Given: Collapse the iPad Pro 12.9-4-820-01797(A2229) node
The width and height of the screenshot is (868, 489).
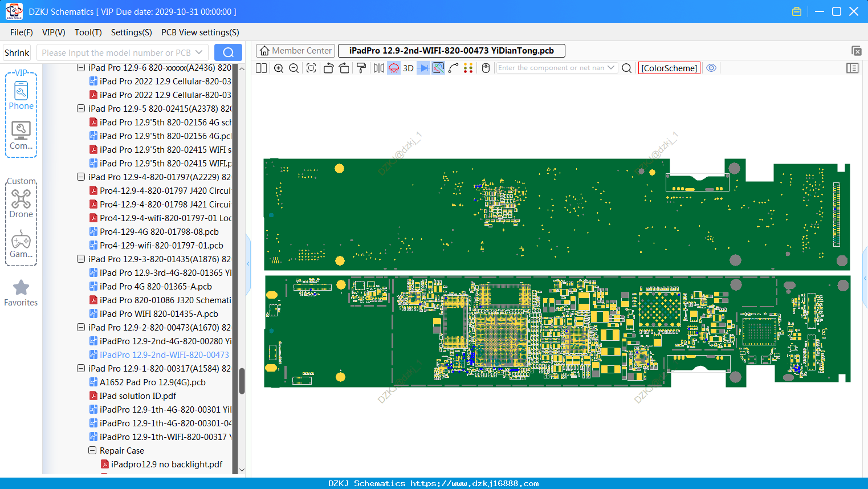Looking at the screenshot, I should (81, 177).
